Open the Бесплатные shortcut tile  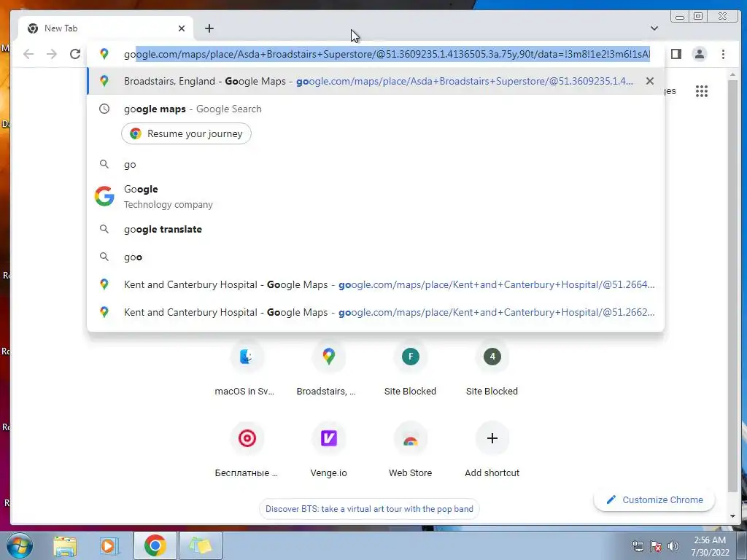246,450
